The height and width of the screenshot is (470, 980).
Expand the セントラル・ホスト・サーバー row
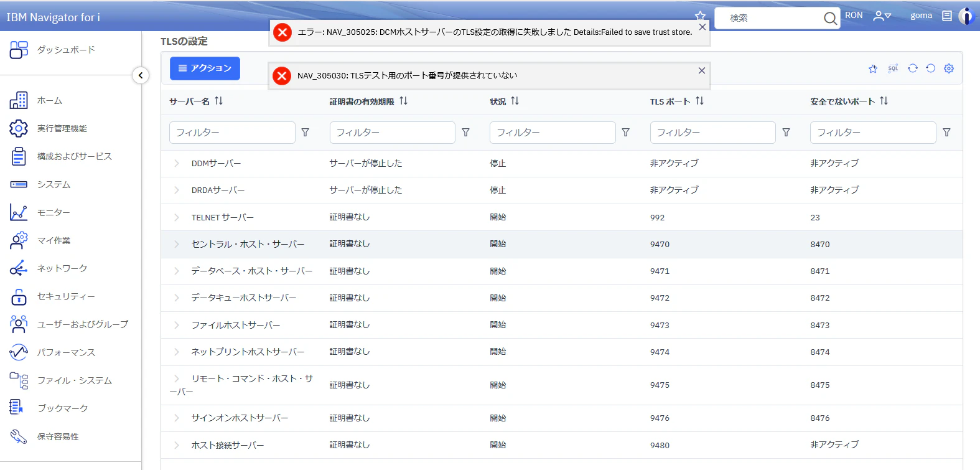pyautogui.click(x=177, y=244)
